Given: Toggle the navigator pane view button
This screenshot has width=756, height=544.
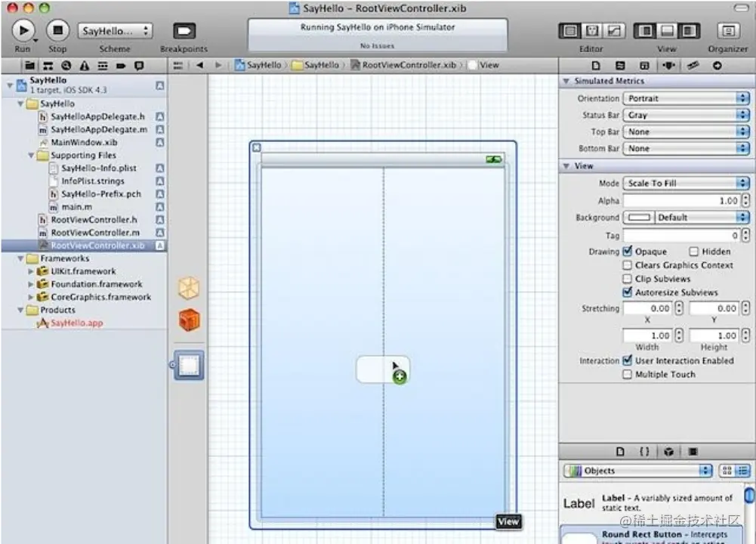Looking at the screenshot, I should 645,31.
